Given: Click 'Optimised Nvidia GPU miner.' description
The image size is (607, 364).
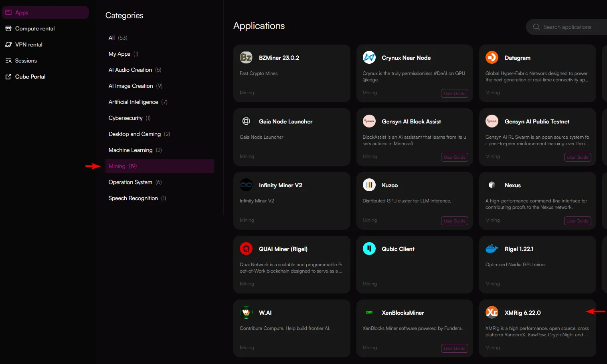Looking at the screenshot, I should click(x=516, y=265).
